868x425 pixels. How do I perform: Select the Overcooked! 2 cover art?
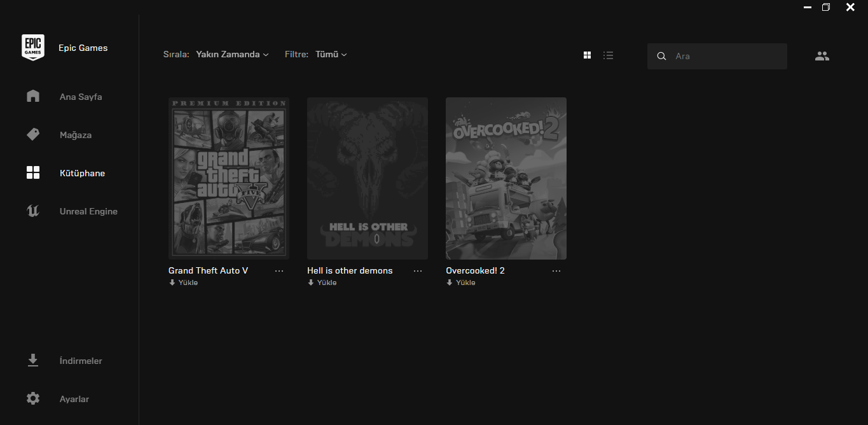[x=506, y=178]
